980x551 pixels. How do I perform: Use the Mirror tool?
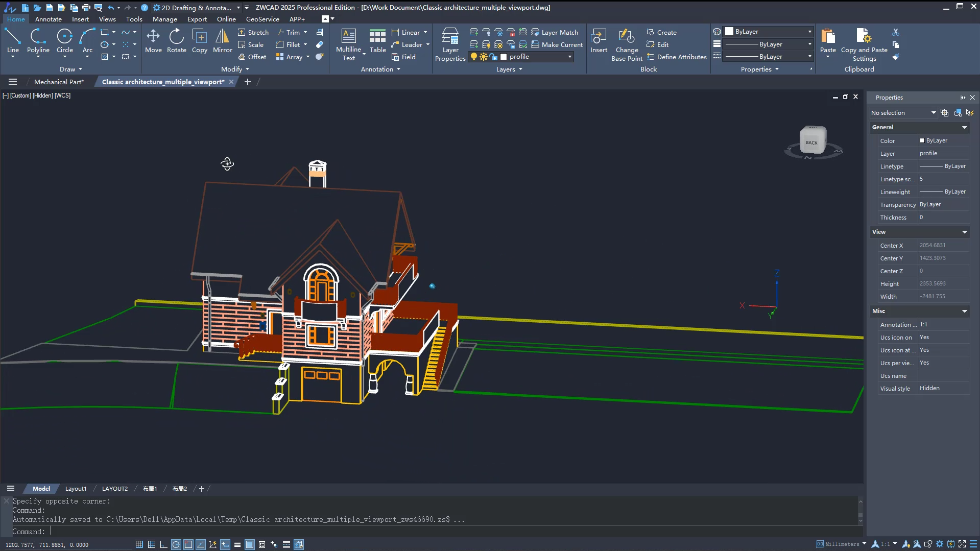pos(222,41)
